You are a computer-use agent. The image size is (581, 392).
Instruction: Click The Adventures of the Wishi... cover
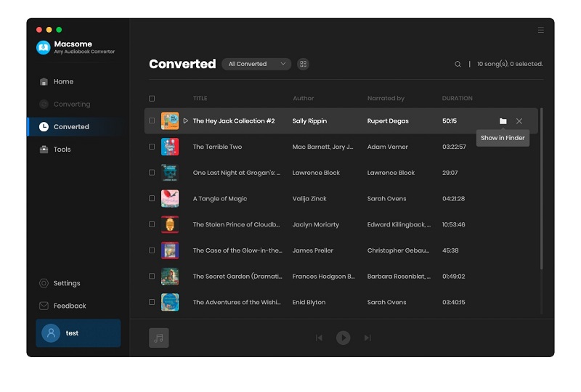[x=170, y=302]
